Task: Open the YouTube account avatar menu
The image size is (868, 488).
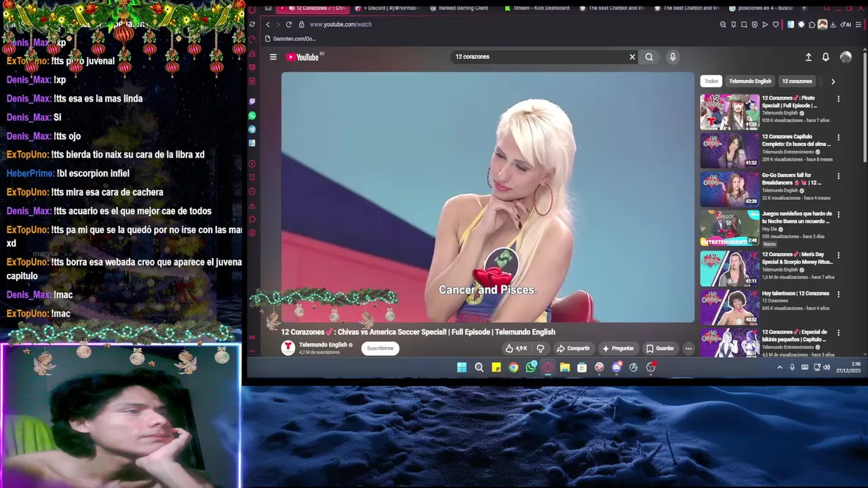Action: pyautogui.click(x=846, y=57)
